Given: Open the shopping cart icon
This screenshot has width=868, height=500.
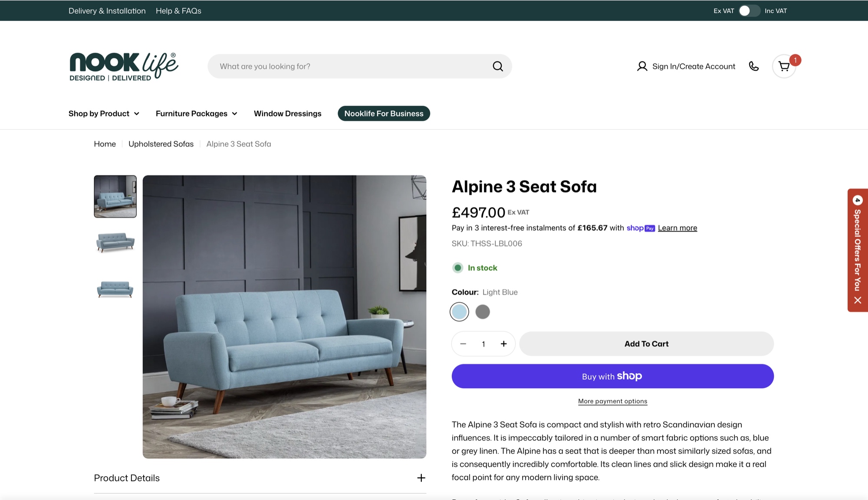Looking at the screenshot, I should click(784, 66).
